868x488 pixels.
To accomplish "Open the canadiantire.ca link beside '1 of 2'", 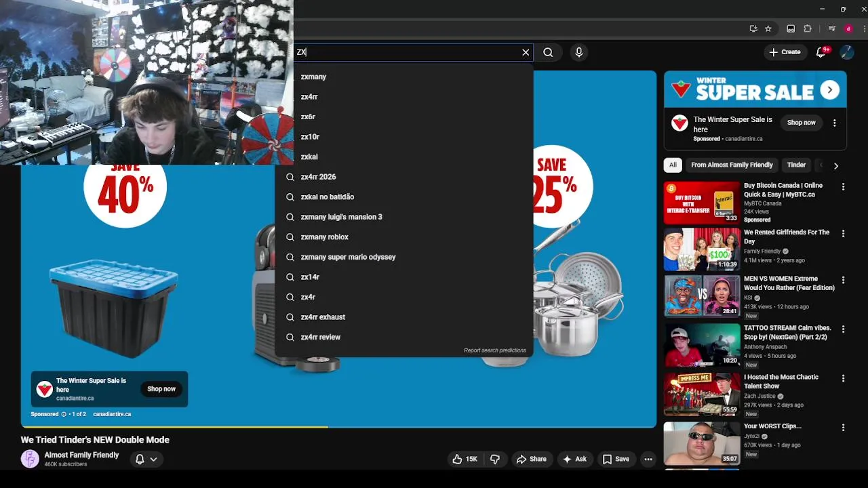I will [x=112, y=414].
